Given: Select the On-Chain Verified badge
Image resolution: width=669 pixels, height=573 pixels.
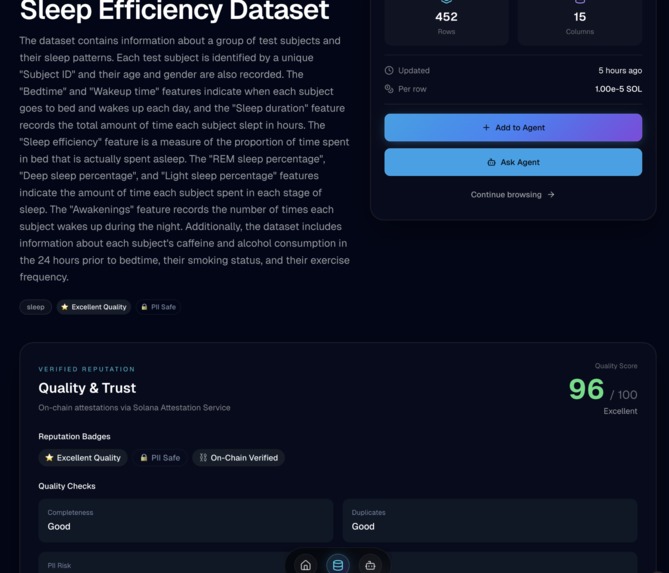Looking at the screenshot, I should pos(239,457).
